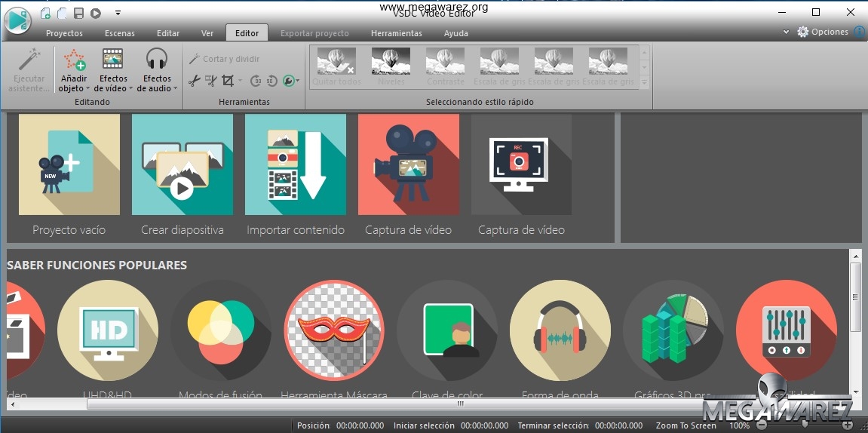
Task: Click the horizontal scrollbar thumb
Action: coord(459,404)
